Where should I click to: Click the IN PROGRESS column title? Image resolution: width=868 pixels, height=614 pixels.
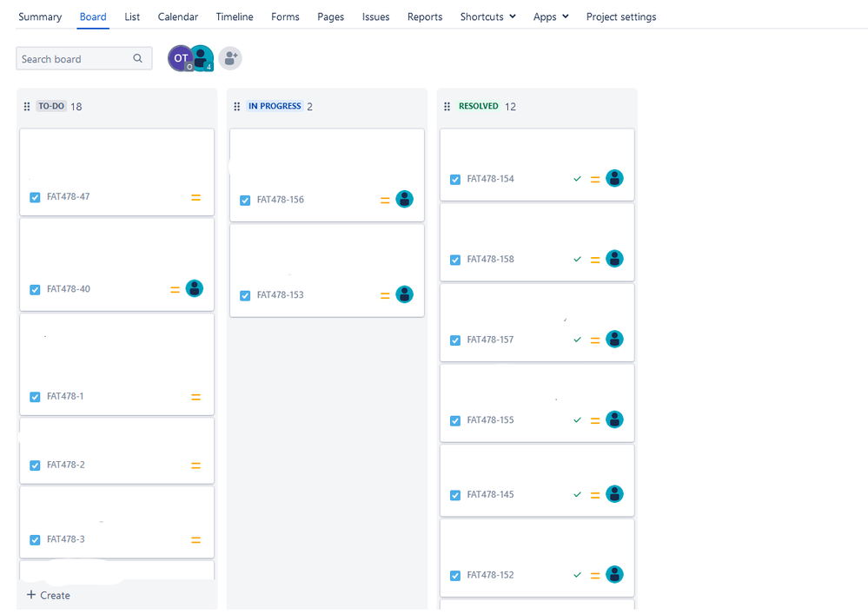pos(275,106)
